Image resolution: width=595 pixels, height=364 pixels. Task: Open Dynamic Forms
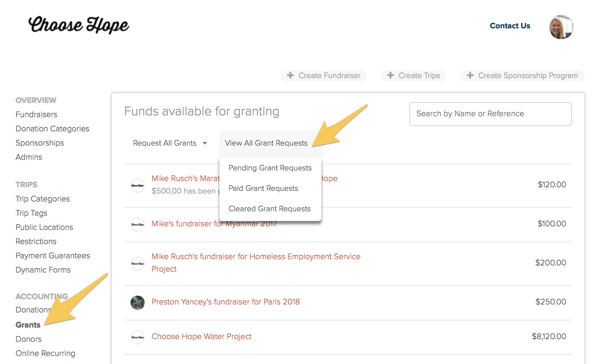click(43, 270)
